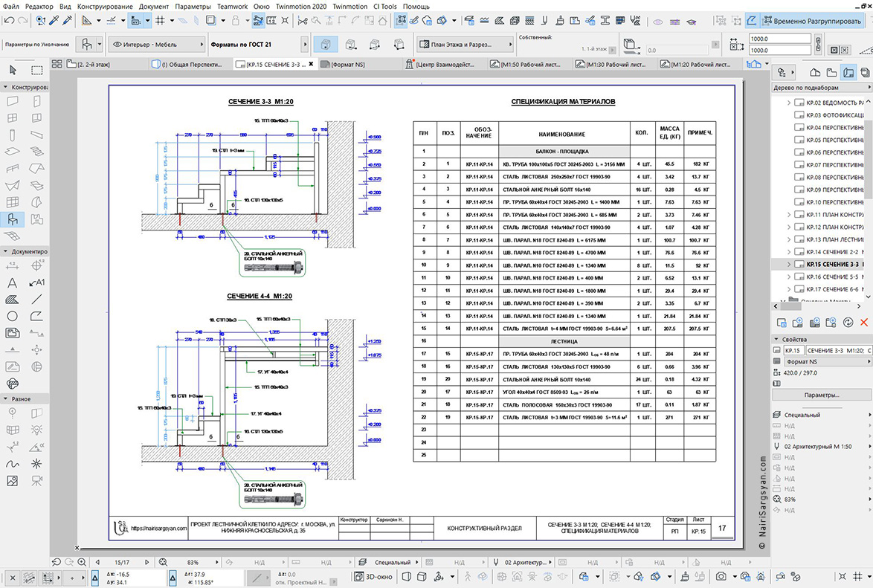873x588 pixels.
Task: Pick the Line drawing tool
Action: pyautogui.click(x=36, y=299)
